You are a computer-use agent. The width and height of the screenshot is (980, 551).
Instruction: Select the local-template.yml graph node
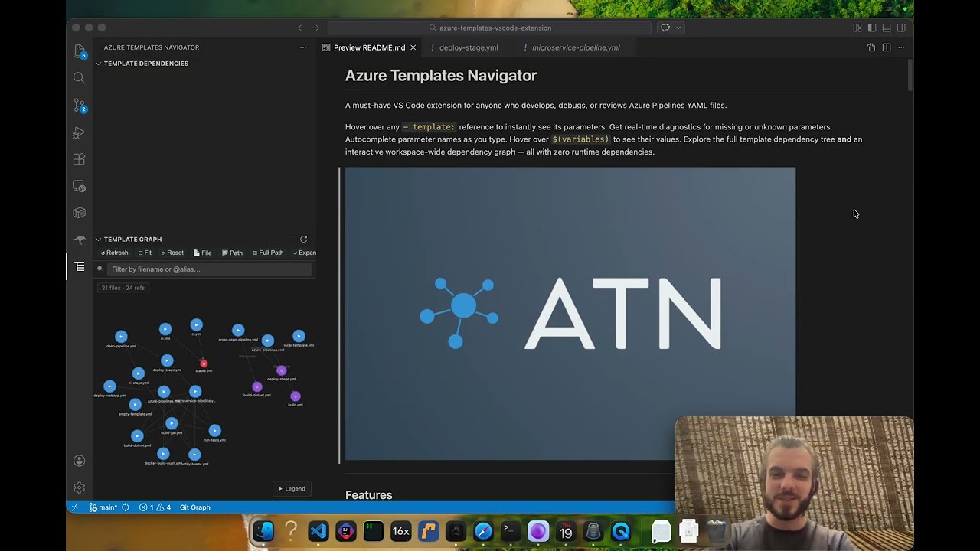(299, 336)
